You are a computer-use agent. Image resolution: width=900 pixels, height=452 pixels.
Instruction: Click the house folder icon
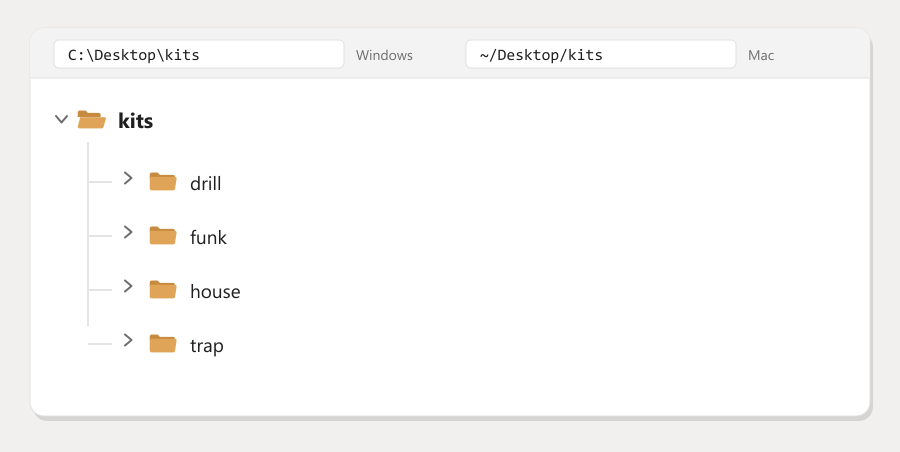pyautogui.click(x=163, y=289)
